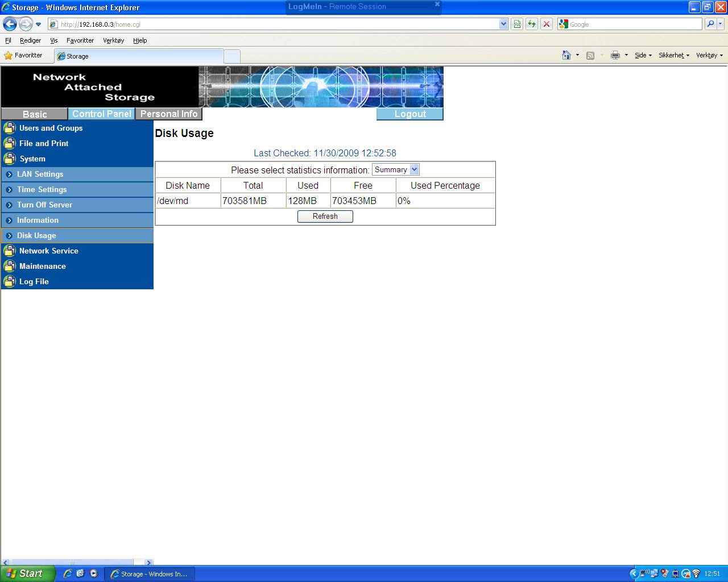
Task: Open the Favoritter menu in menu bar
Action: (x=80, y=40)
